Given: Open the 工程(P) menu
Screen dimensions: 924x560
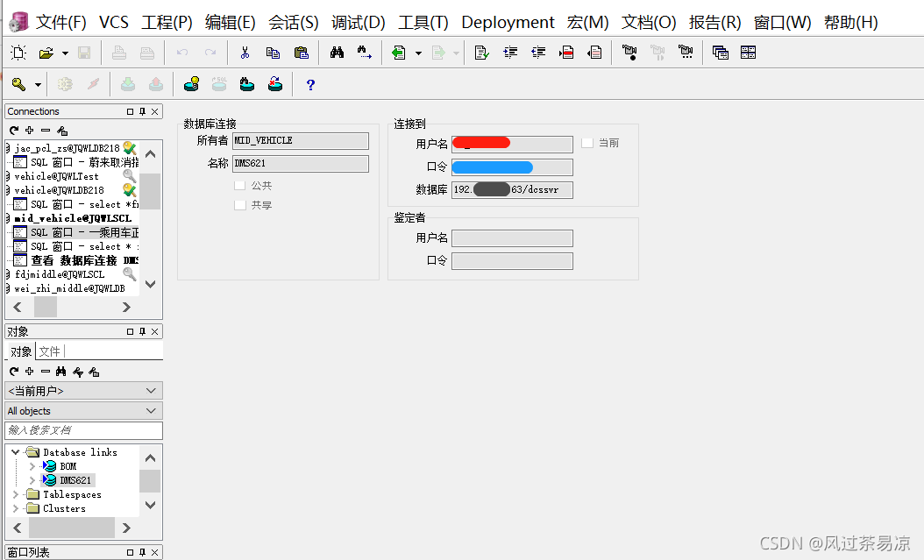Looking at the screenshot, I should [167, 23].
